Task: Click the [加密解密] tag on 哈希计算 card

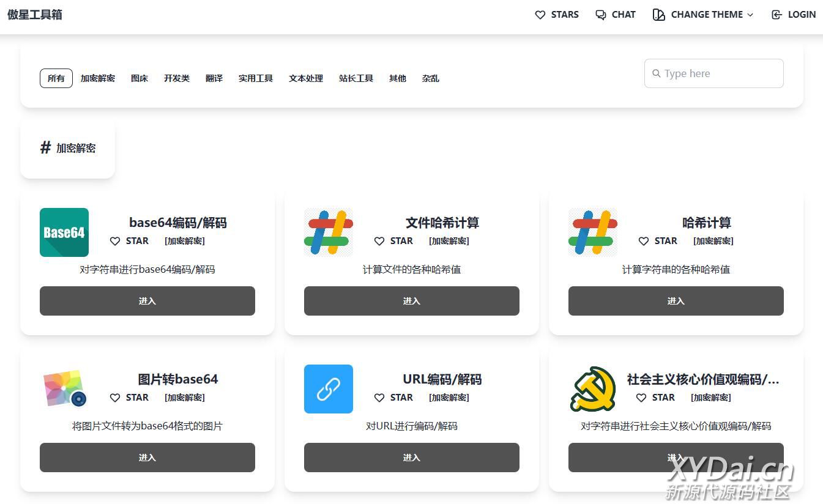Action: pos(713,241)
